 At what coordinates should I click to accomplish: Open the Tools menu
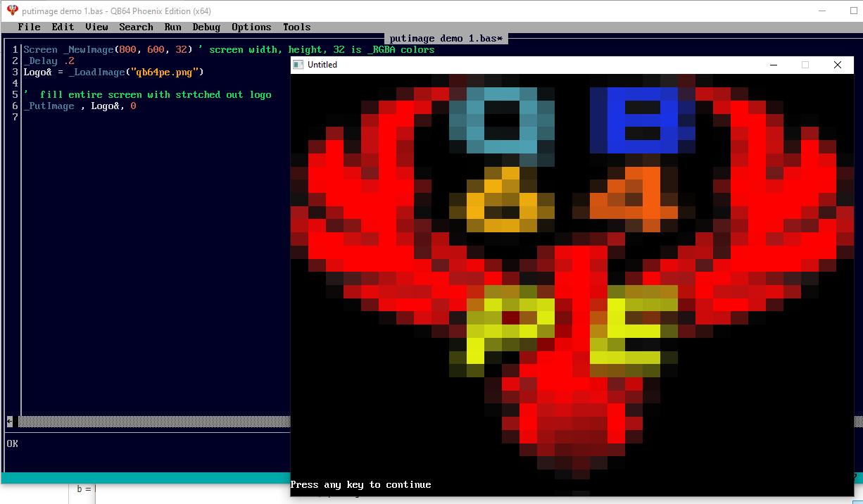(296, 27)
